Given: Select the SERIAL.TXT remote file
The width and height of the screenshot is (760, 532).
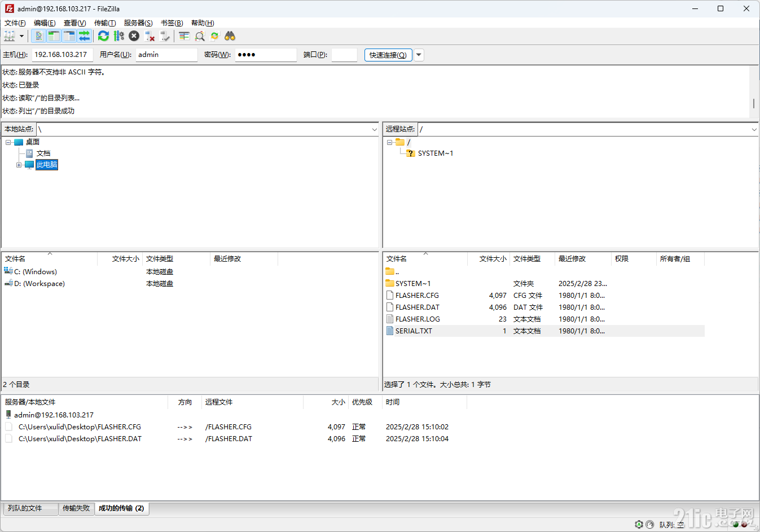Looking at the screenshot, I should pyautogui.click(x=544, y=331).
